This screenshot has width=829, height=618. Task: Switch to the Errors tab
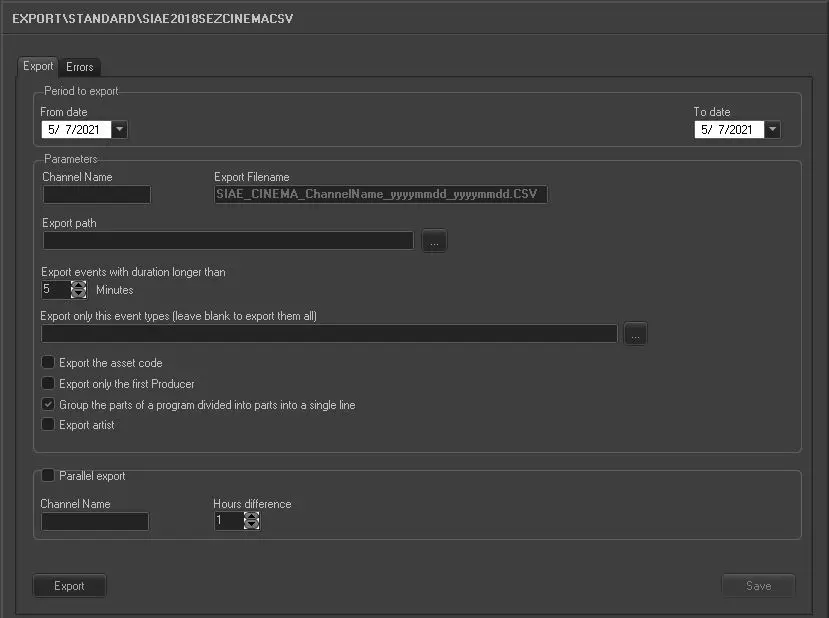point(80,67)
